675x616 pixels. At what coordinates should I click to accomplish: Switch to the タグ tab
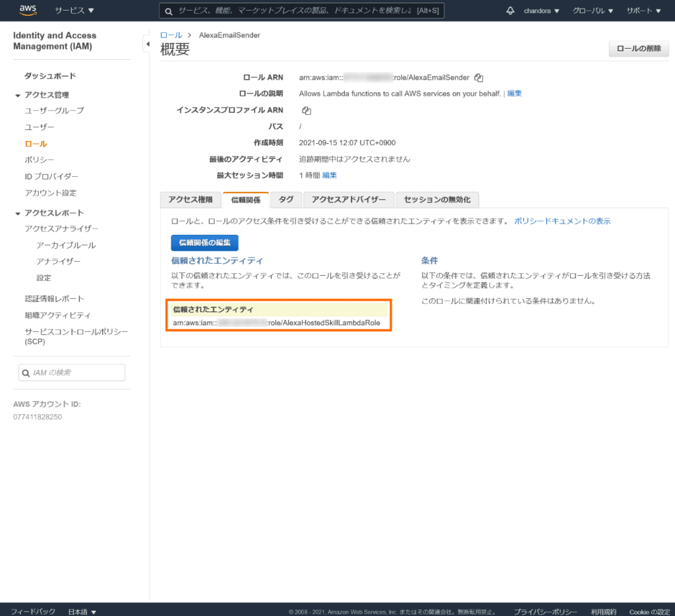tap(286, 200)
